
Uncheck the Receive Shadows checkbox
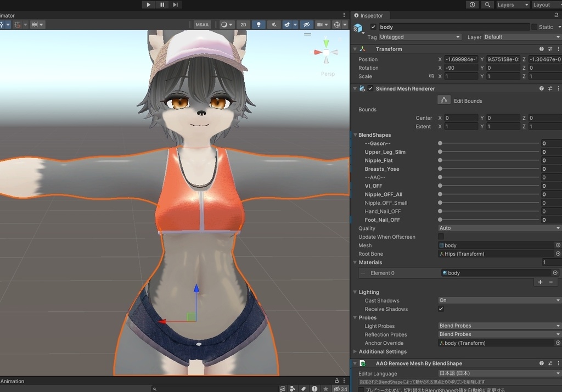click(441, 309)
